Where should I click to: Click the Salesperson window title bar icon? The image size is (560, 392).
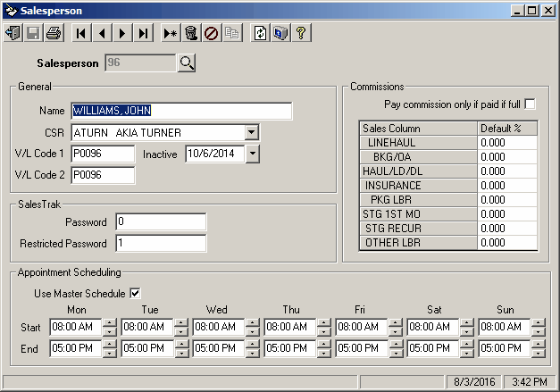point(11,11)
